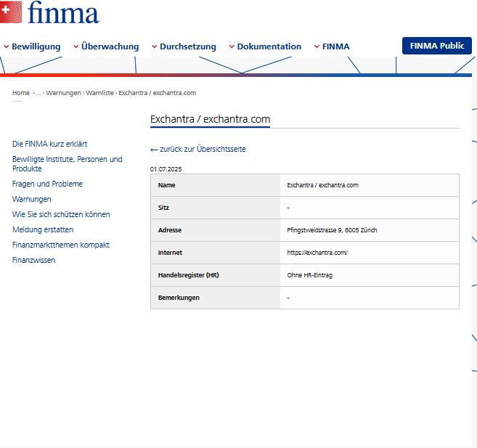This screenshot has height=448, width=477.
Task: Expand the collapsed breadcrumb ellipsis
Action: click(38, 93)
